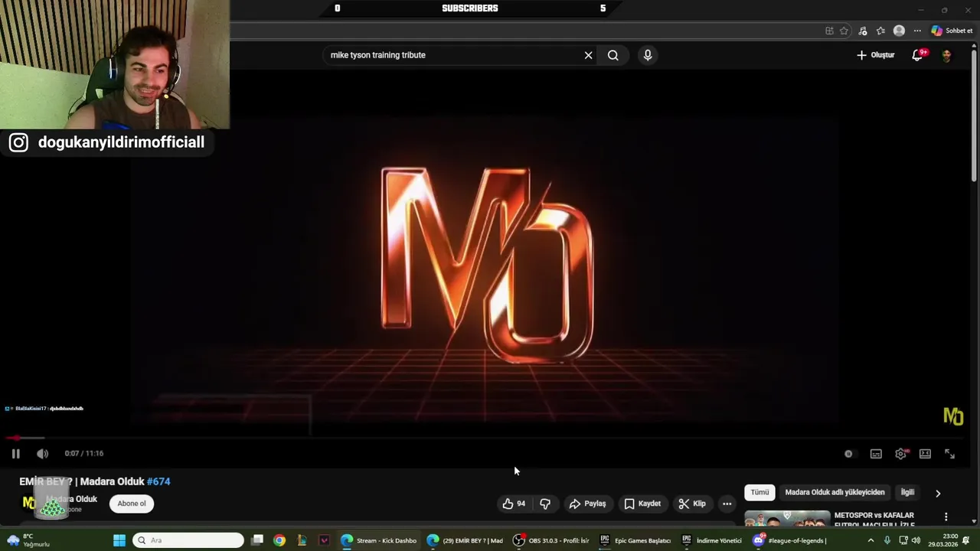Open Task View in taskbar
The width and height of the screenshot is (980, 551).
point(257,540)
